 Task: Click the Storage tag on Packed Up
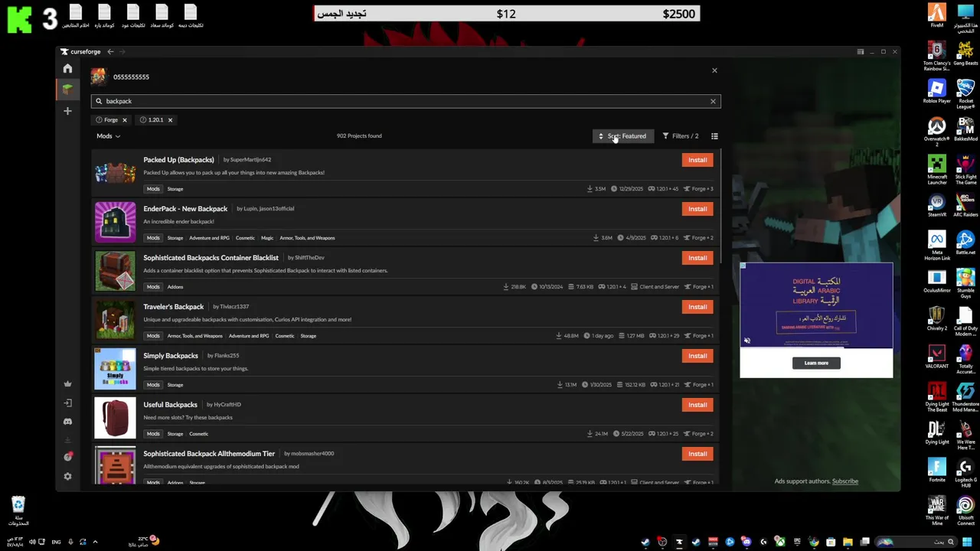pyautogui.click(x=175, y=189)
